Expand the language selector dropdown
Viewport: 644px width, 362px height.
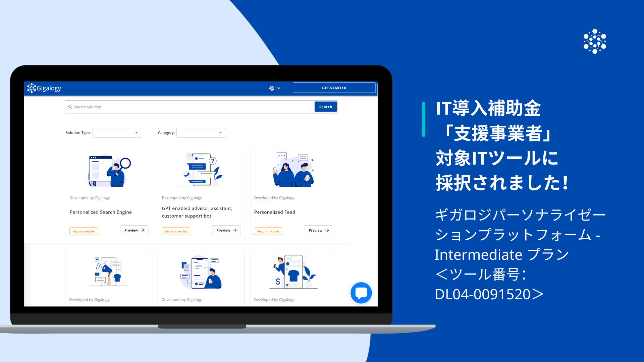pos(275,88)
